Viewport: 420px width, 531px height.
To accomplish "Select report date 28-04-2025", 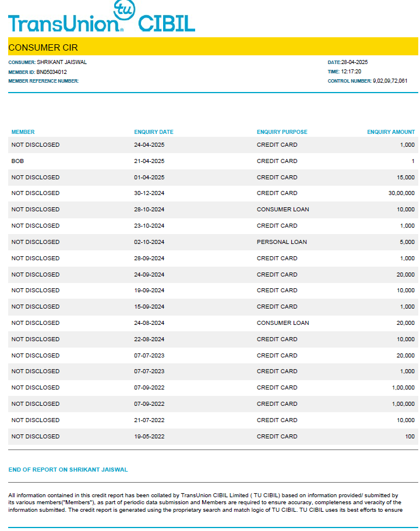I will coord(354,62).
